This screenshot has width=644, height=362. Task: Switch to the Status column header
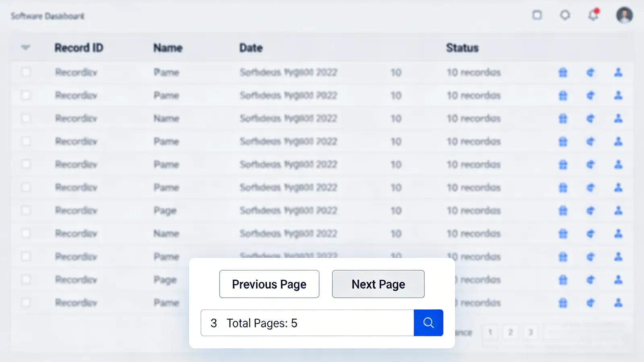click(462, 47)
